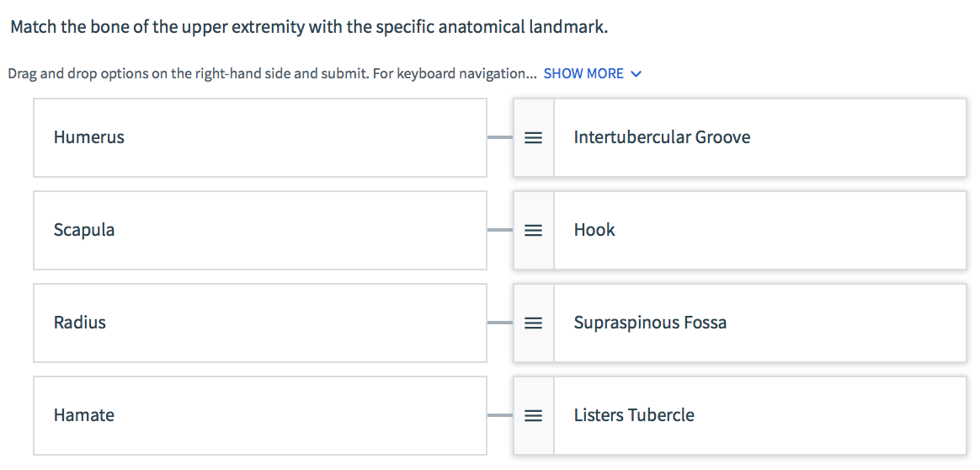Image resolution: width=980 pixels, height=470 pixels.
Task: Click the chevron arrow after SHOW MORE
Action: click(636, 73)
